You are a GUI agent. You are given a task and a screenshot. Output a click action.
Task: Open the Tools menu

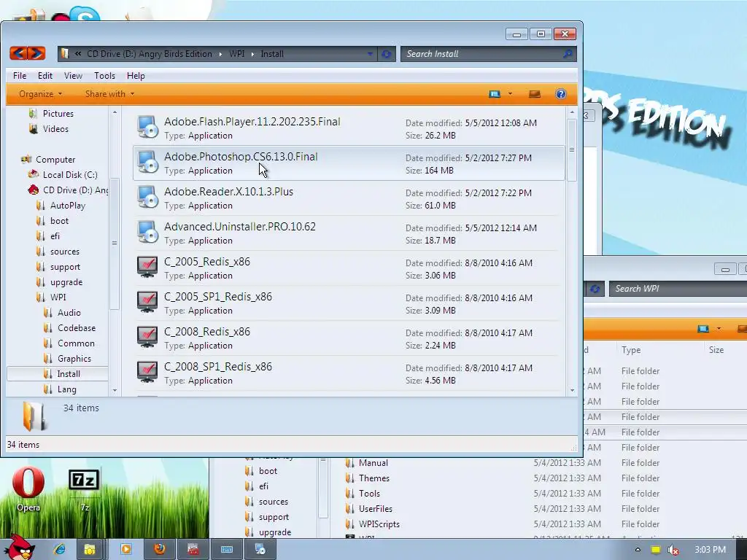pyautogui.click(x=104, y=76)
